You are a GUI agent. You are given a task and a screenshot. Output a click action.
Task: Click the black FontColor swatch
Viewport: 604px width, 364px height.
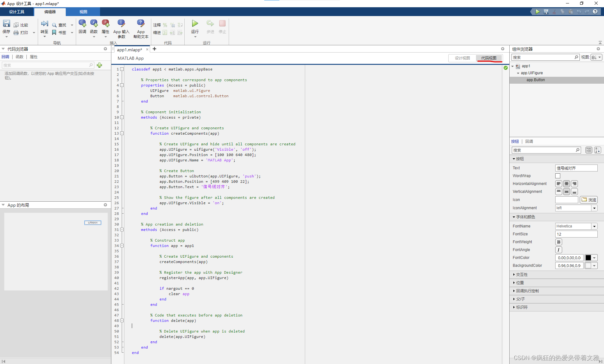pos(588,258)
